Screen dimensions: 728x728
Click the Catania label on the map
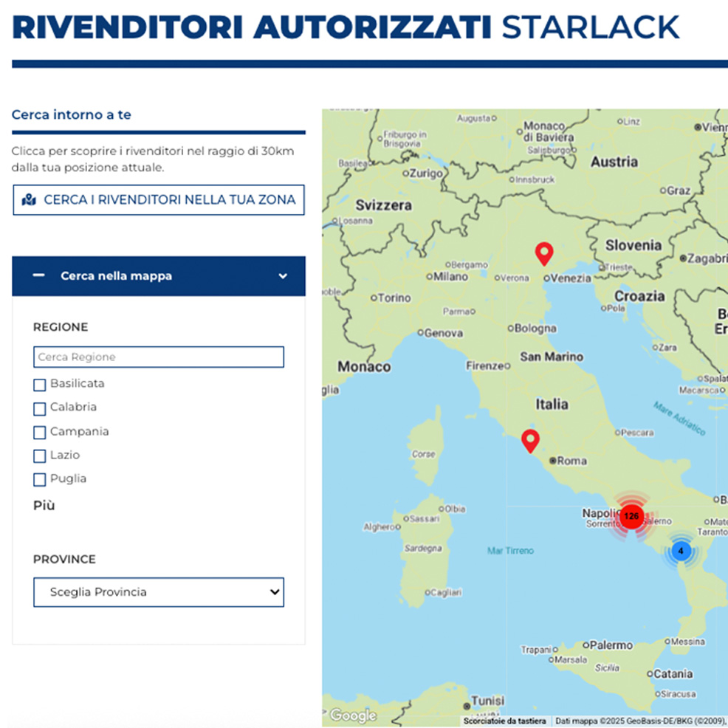point(673,673)
